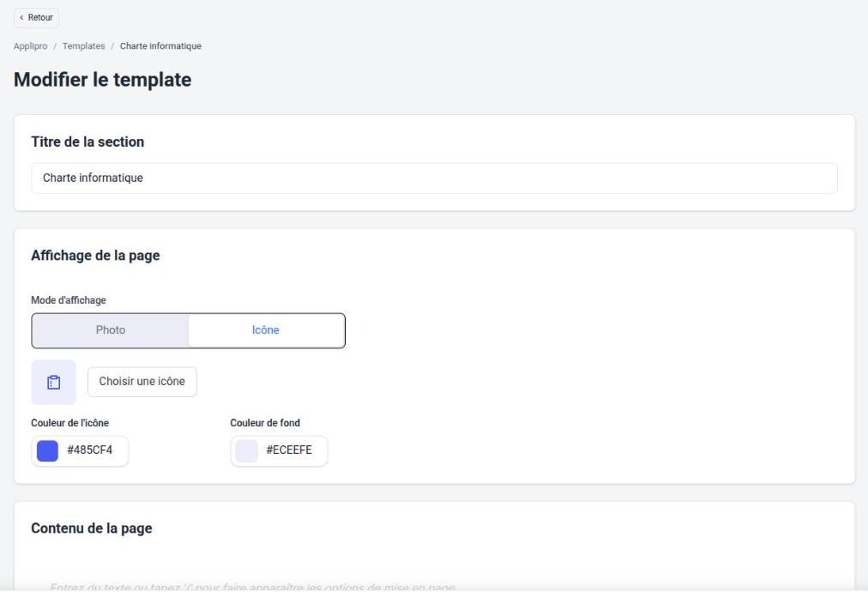Open the Choisir une icône picker
The height and width of the screenshot is (592, 868).
click(142, 382)
